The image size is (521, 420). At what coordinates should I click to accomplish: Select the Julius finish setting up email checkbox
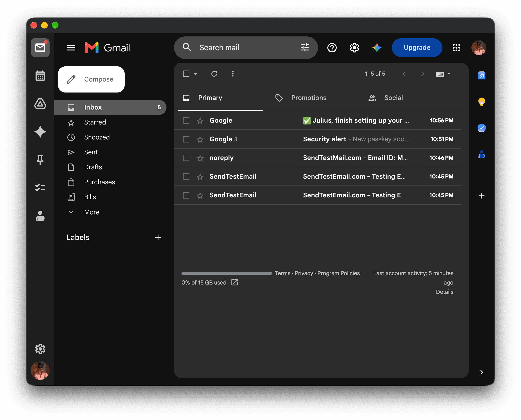186,121
